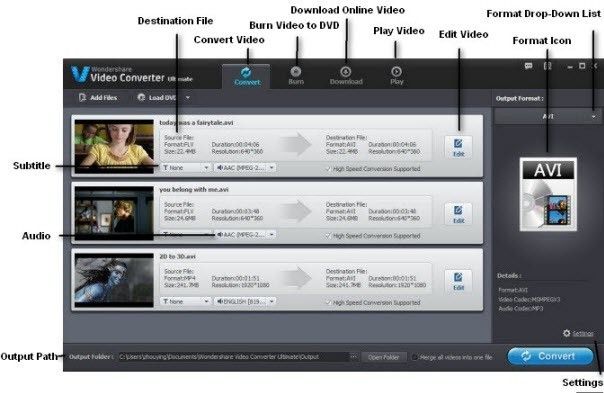Click the Load DVD button
604x393 pixels.
pos(157,97)
